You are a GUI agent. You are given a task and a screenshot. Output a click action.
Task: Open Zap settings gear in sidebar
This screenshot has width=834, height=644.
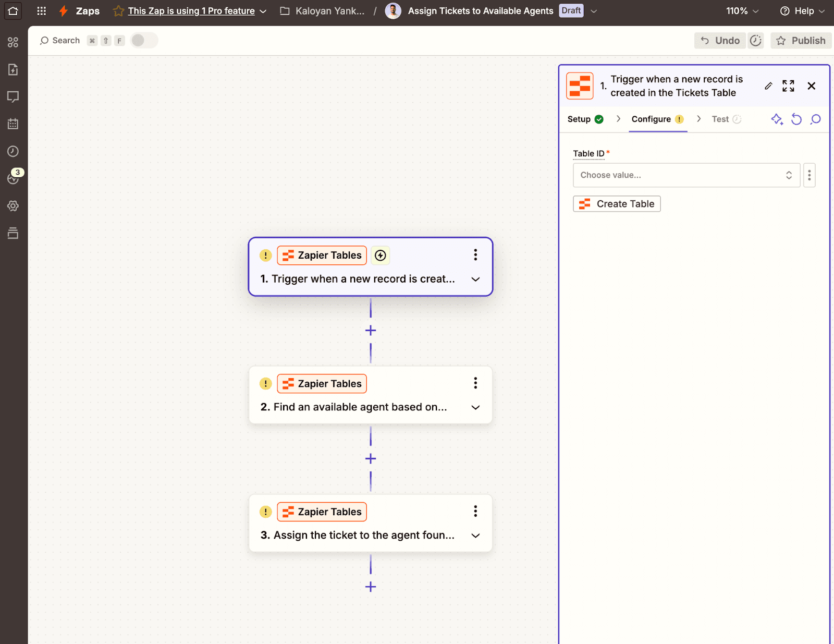[x=13, y=206]
